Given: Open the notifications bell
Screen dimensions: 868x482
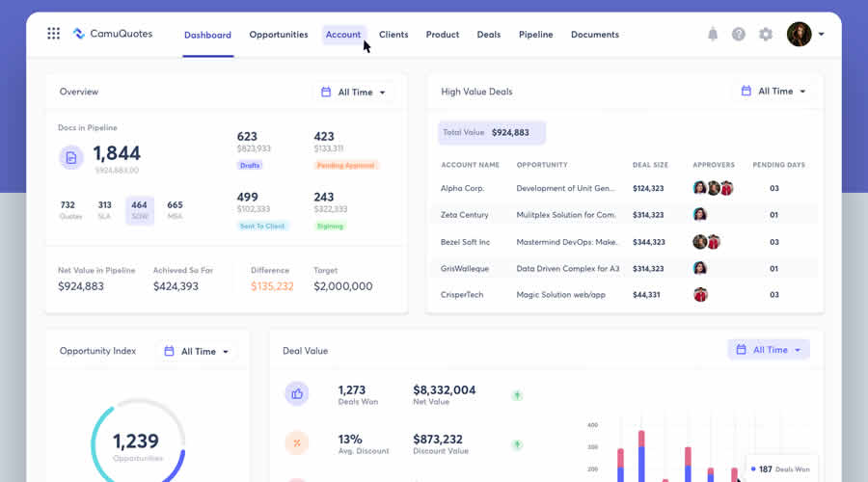Looking at the screenshot, I should pos(713,35).
